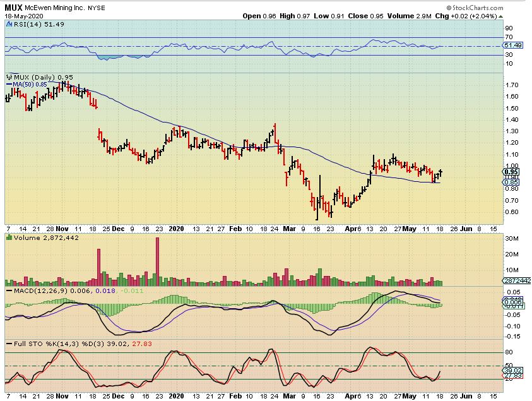
Task: Click the 1.70 price axis label
Action: [511, 85]
